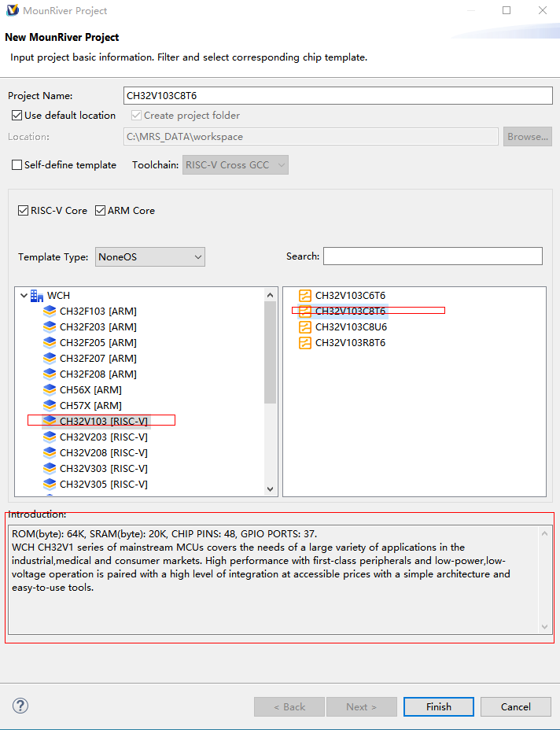Uncheck the ARM Core filter

[100, 211]
